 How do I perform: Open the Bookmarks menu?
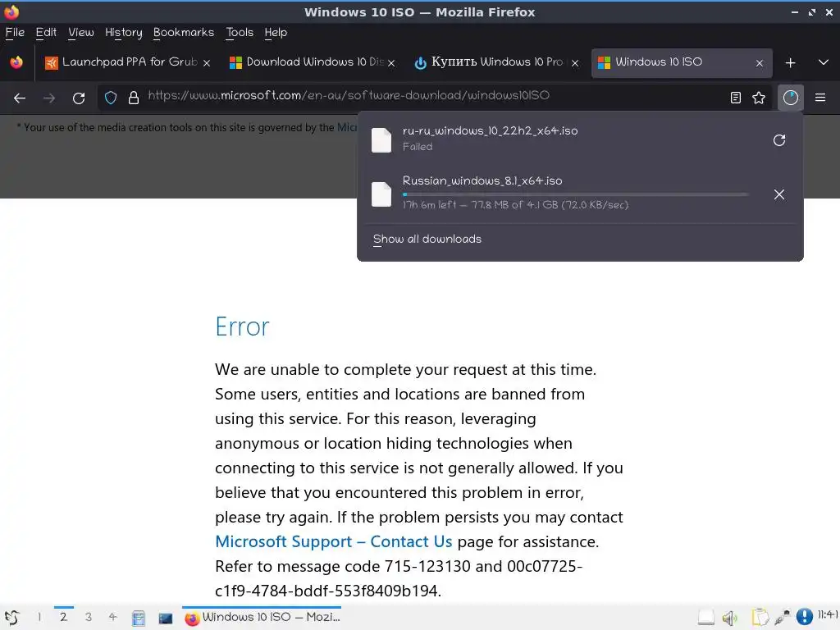184,33
